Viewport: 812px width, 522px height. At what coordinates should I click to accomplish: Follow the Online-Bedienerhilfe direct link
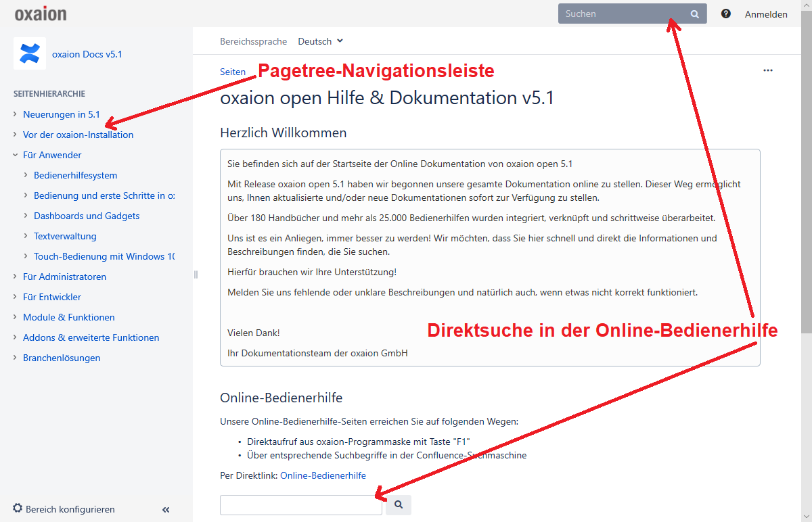[x=323, y=475]
